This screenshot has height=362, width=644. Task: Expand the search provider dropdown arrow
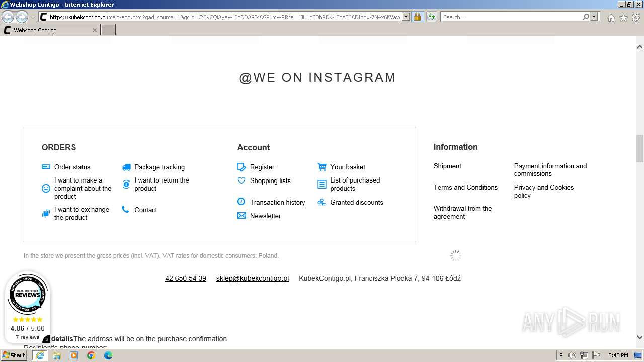tap(594, 17)
